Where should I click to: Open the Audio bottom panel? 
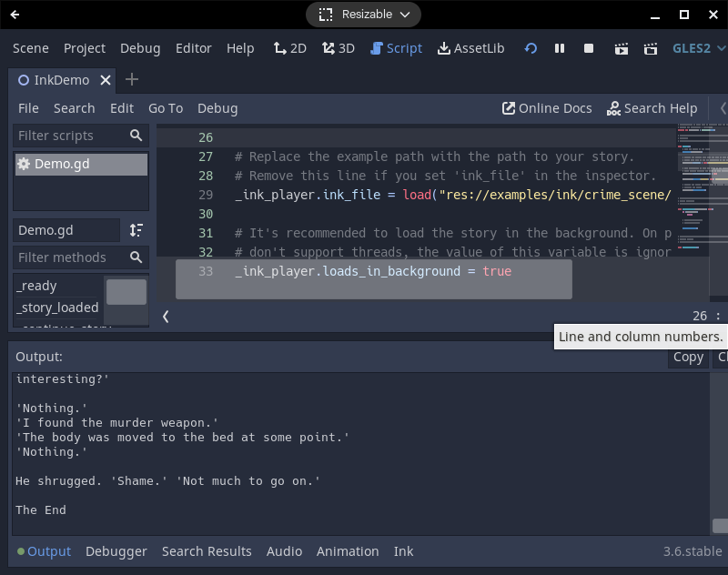click(284, 551)
